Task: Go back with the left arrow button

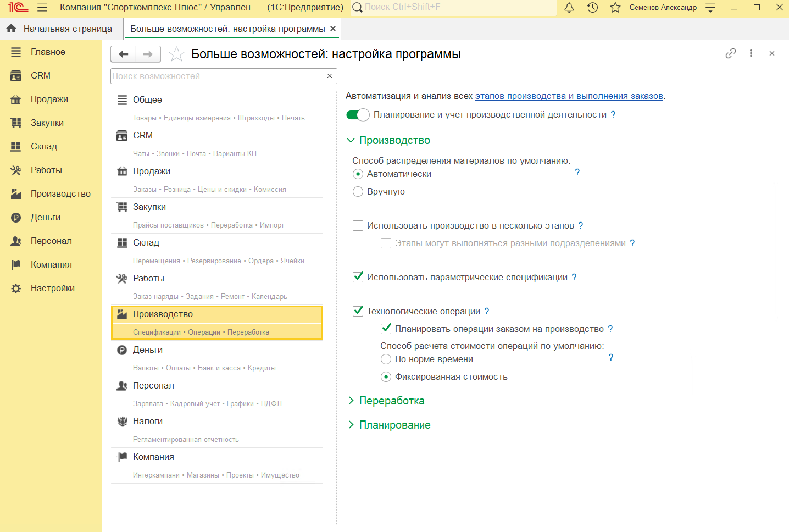Action: [x=124, y=54]
